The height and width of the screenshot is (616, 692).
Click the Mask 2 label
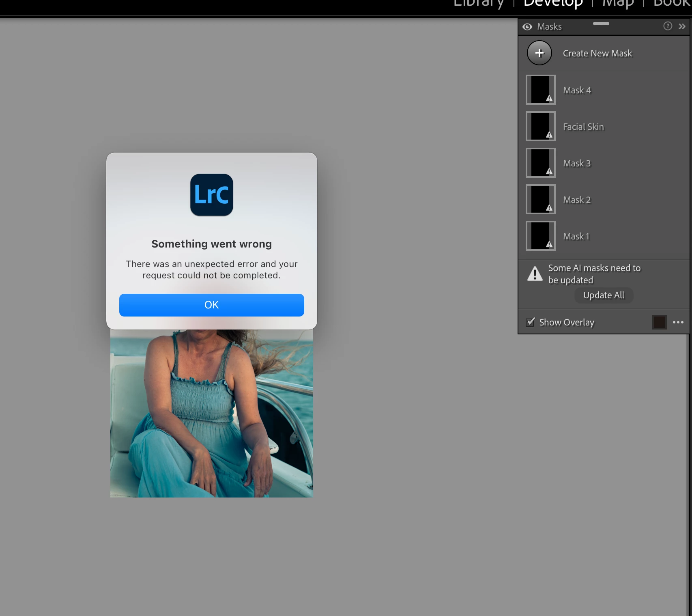[577, 200]
